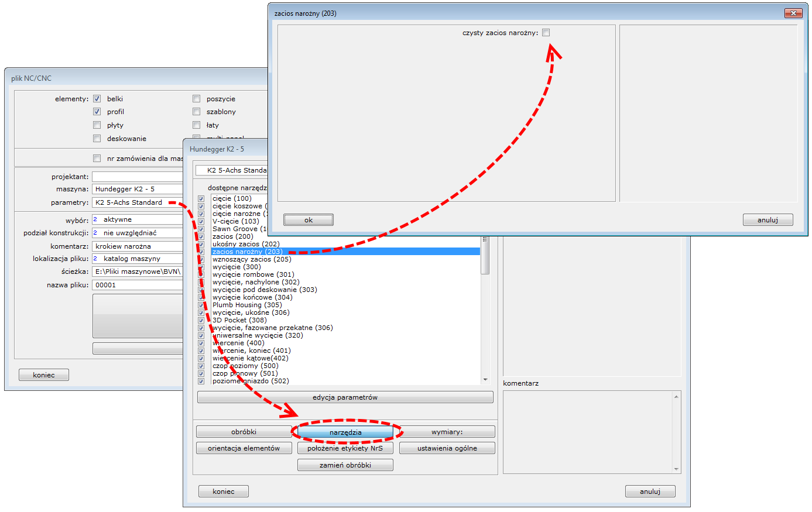
Task: Select the 3D Pocket (308) list entry
Action: coord(239,320)
